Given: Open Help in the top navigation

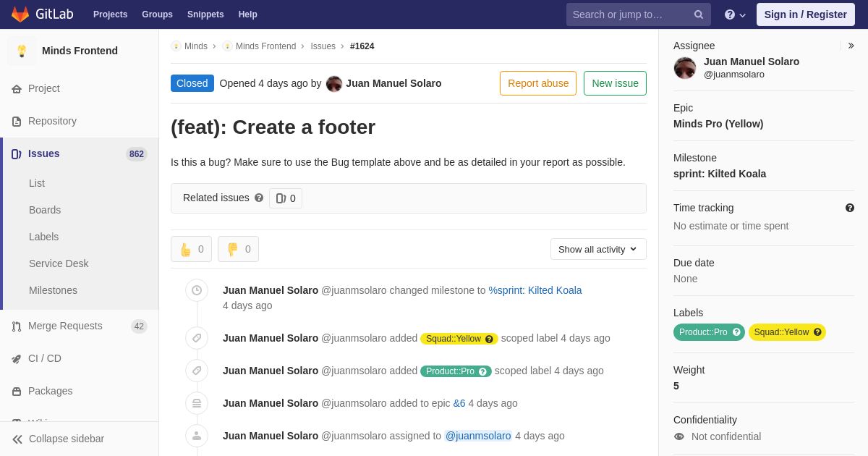Looking at the screenshot, I should (x=248, y=14).
